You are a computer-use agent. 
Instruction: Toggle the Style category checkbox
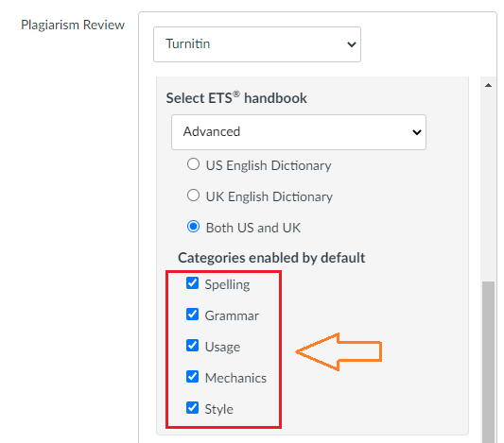coord(192,408)
